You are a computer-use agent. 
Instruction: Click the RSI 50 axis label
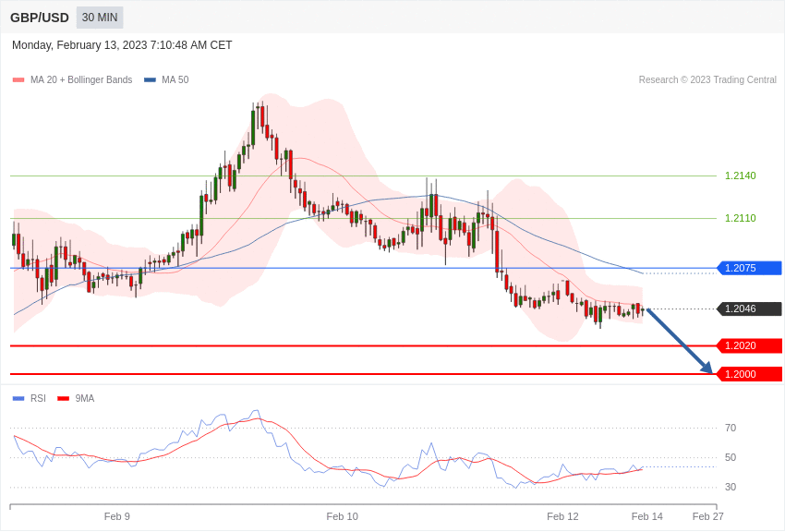(x=731, y=457)
